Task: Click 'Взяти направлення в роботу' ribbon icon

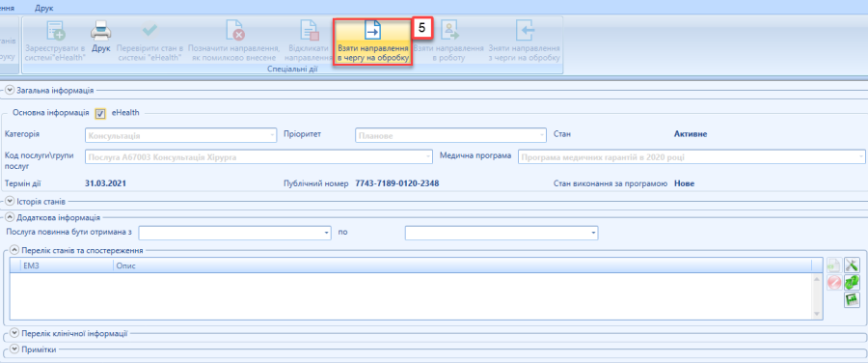Action: (x=448, y=42)
